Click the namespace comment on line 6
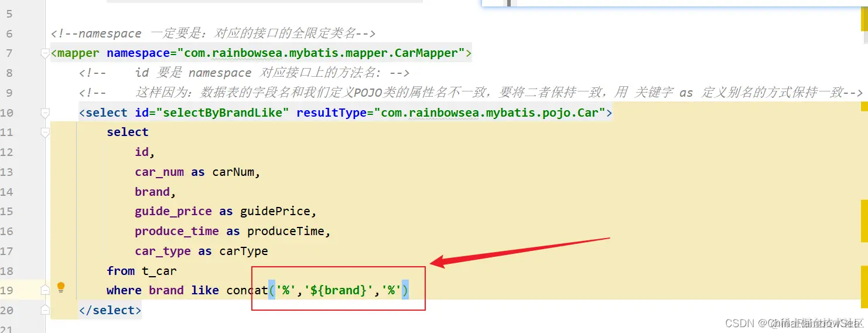The image size is (868, 333). (x=213, y=33)
